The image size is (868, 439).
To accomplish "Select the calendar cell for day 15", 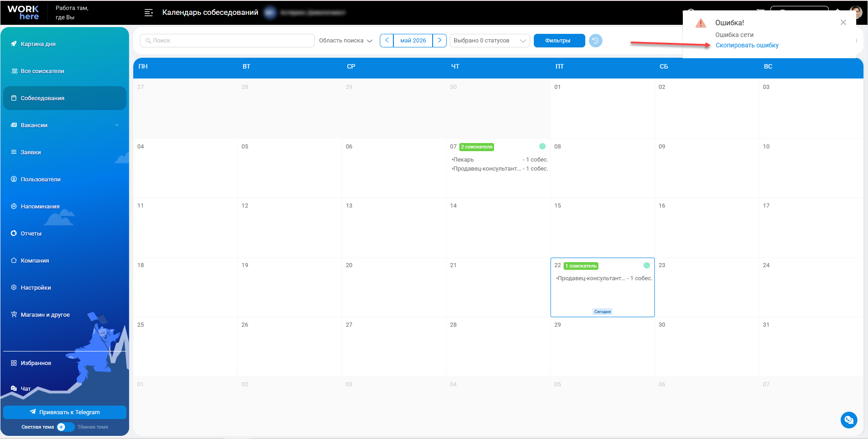I will click(602, 228).
